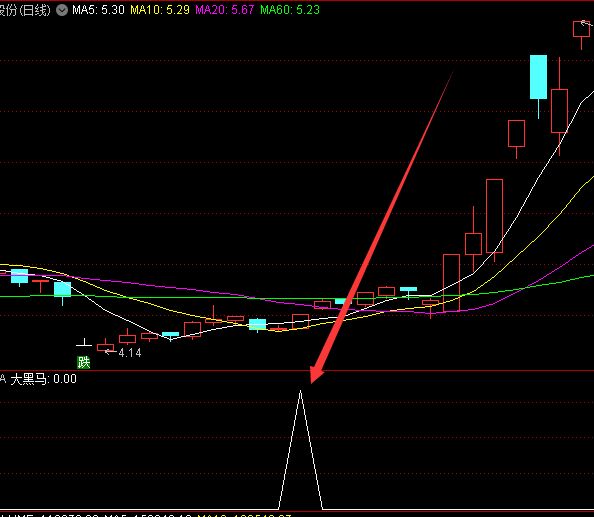The image size is (594, 517).
Task: Click the first cyan candle at far left
Action: click(19, 276)
